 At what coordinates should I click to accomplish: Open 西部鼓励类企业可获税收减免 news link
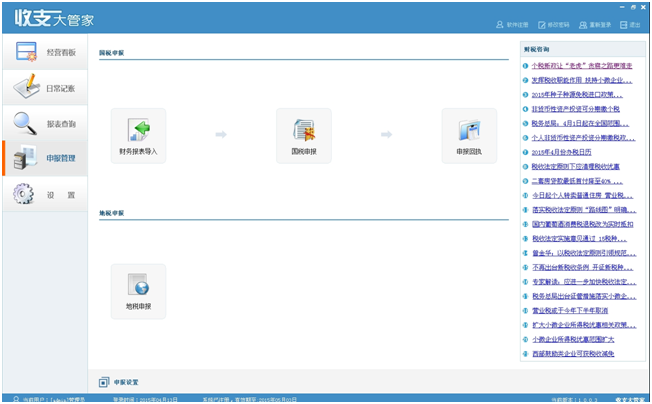pyautogui.click(x=572, y=354)
